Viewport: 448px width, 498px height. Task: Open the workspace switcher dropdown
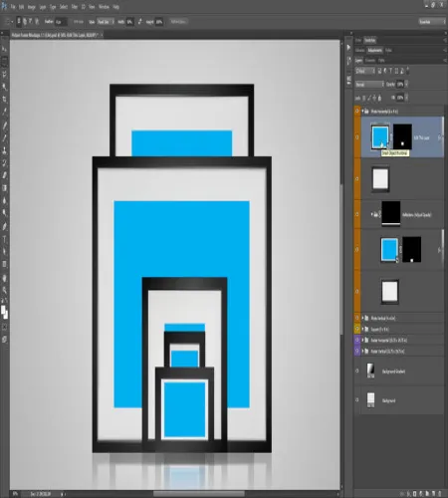(x=432, y=22)
